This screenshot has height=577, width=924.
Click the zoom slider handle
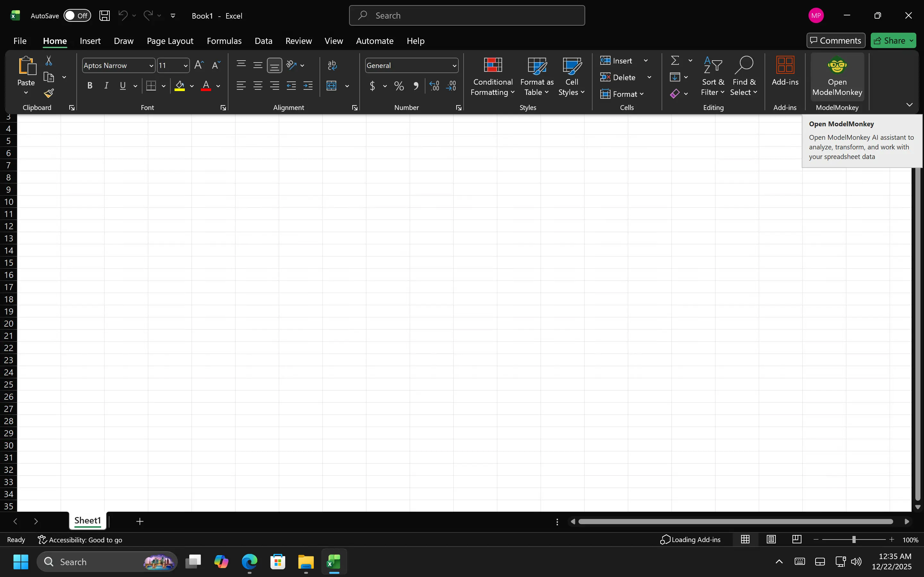pos(854,539)
